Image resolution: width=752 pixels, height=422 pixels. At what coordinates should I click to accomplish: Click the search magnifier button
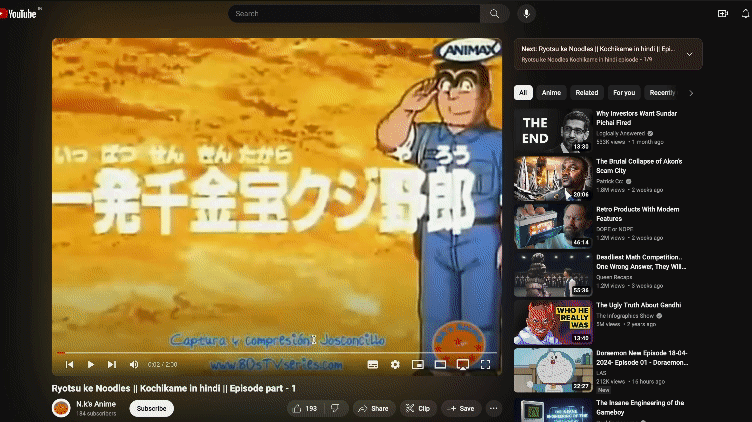tap(494, 13)
